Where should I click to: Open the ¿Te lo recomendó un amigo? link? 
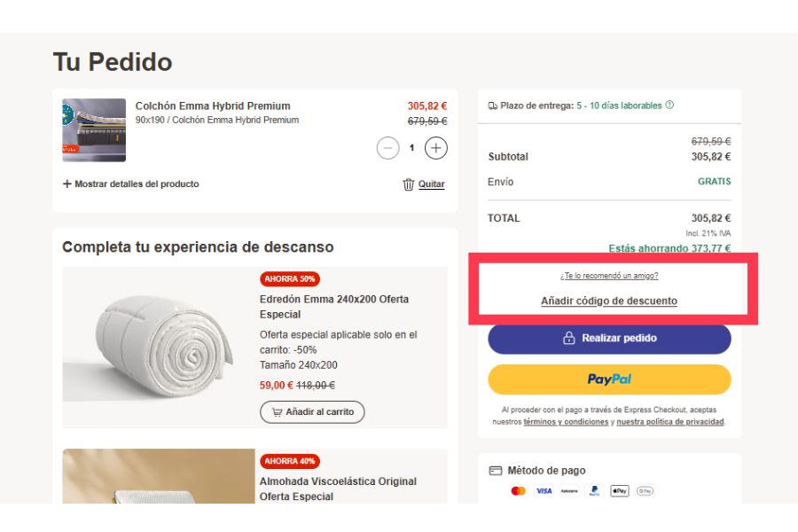(609, 276)
